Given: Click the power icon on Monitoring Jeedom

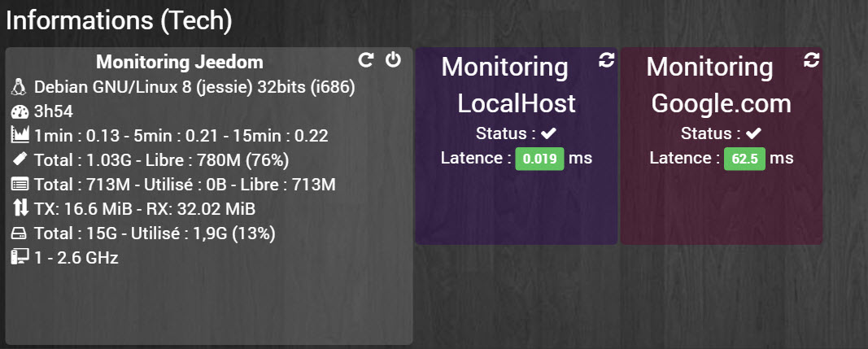Looking at the screenshot, I should [393, 59].
